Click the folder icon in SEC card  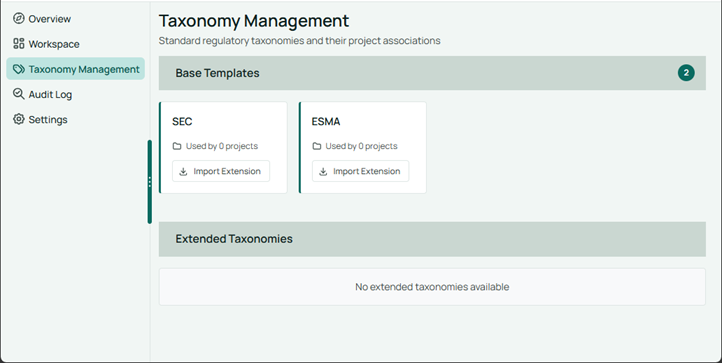point(177,146)
